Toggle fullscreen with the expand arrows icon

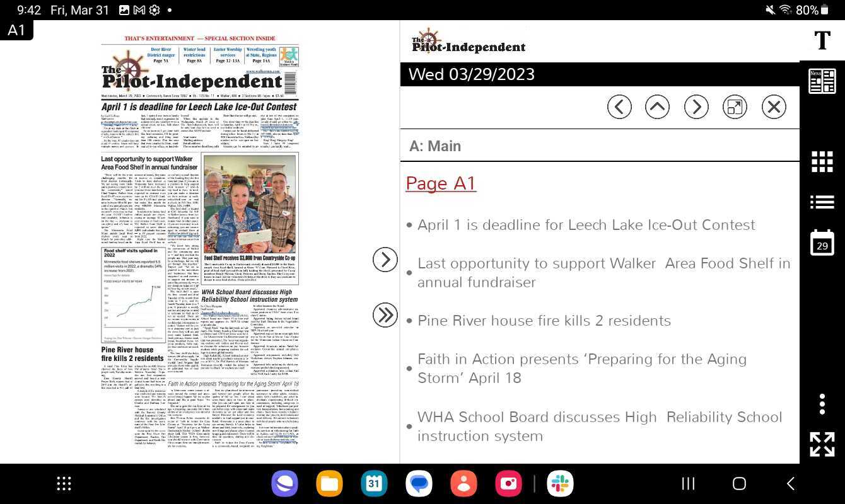pyautogui.click(x=822, y=444)
